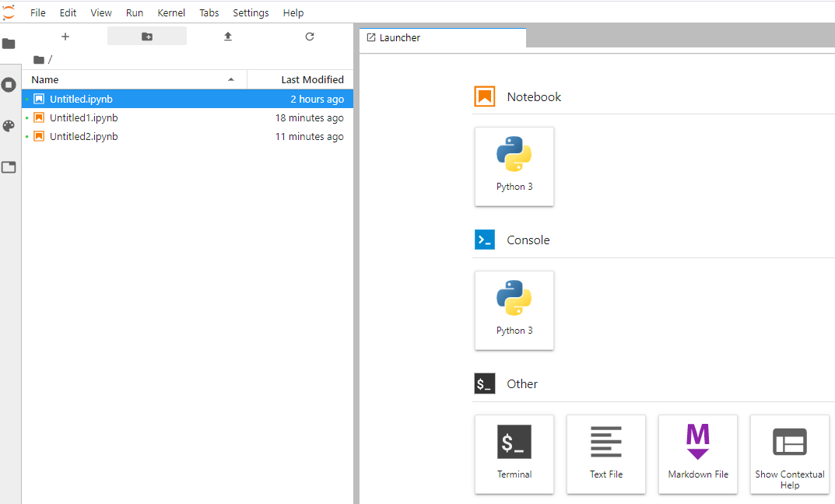Click the '18 minutes ago' modified time
The image size is (835, 504).
310,117
